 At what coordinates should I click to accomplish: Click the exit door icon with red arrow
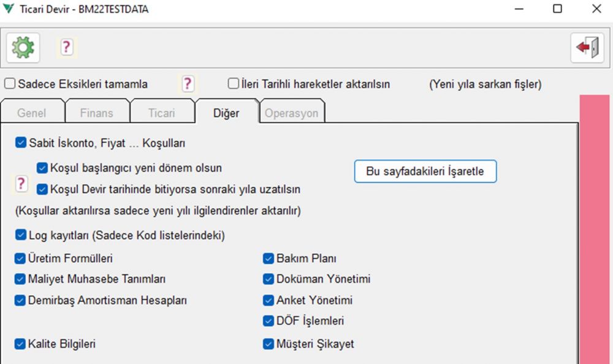tap(587, 47)
